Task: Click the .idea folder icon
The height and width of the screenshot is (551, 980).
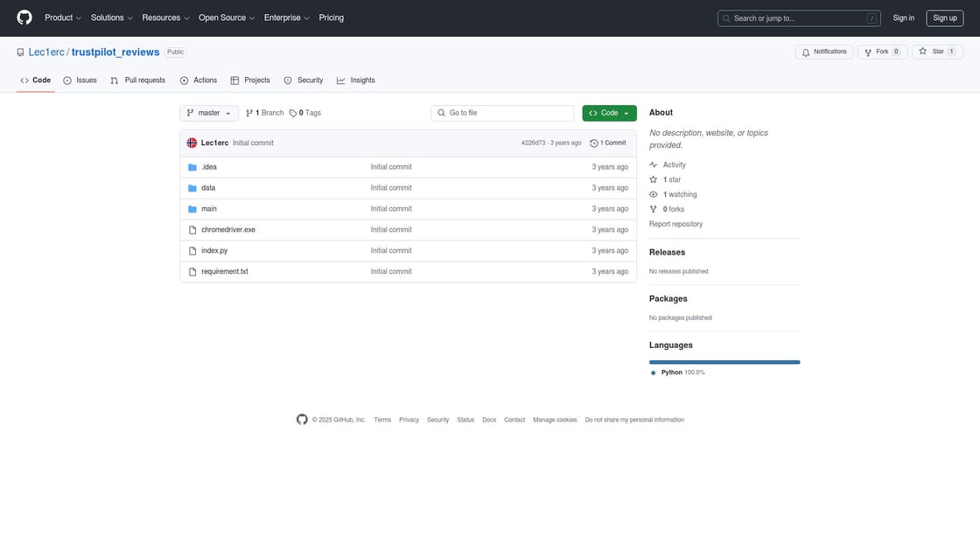Action: click(x=192, y=167)
